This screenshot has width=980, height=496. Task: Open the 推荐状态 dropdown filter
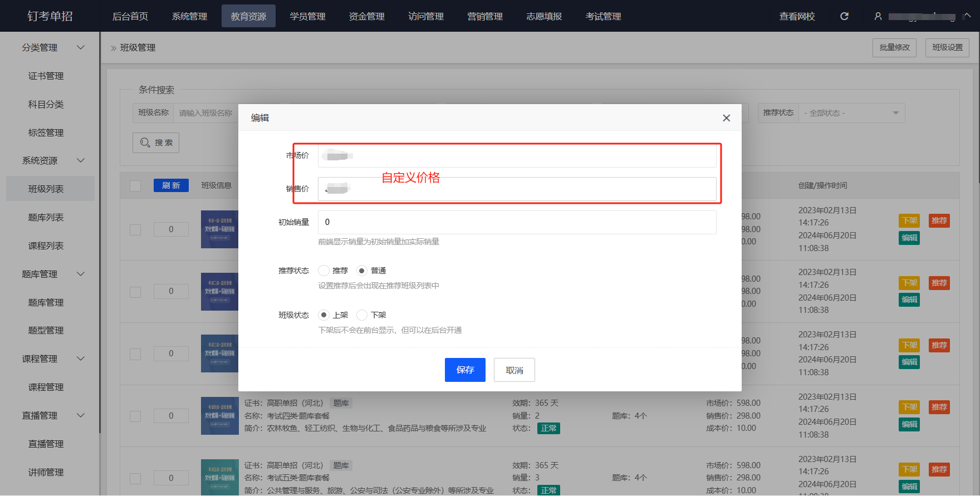coord(851,113)
